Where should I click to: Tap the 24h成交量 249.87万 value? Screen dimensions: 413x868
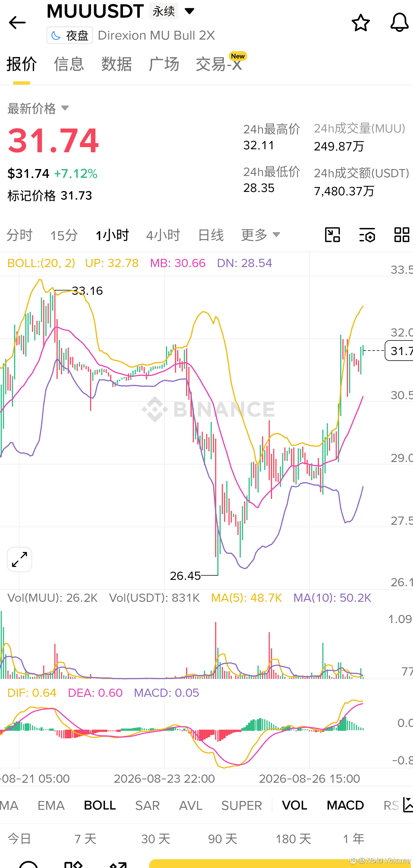click(x=339, y=146)
